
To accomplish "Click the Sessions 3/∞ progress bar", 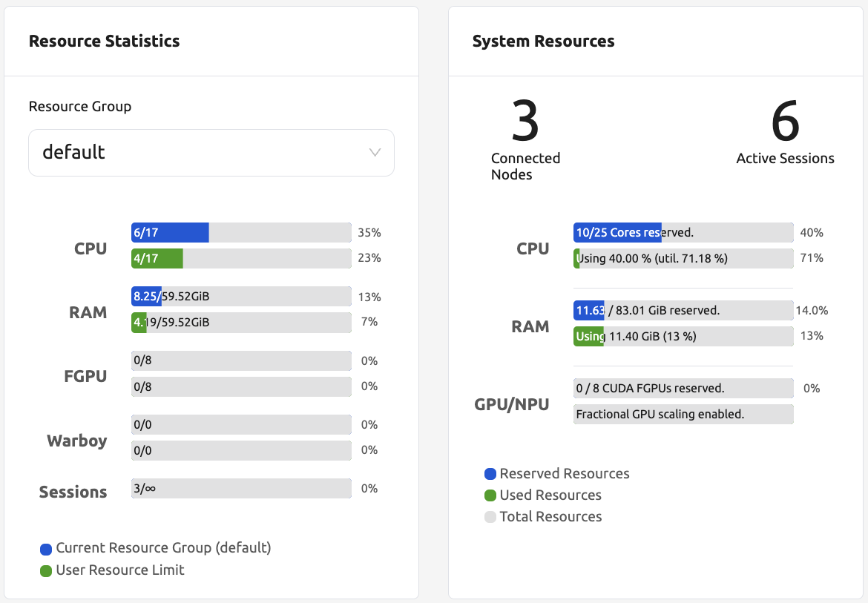I will 241,489.
